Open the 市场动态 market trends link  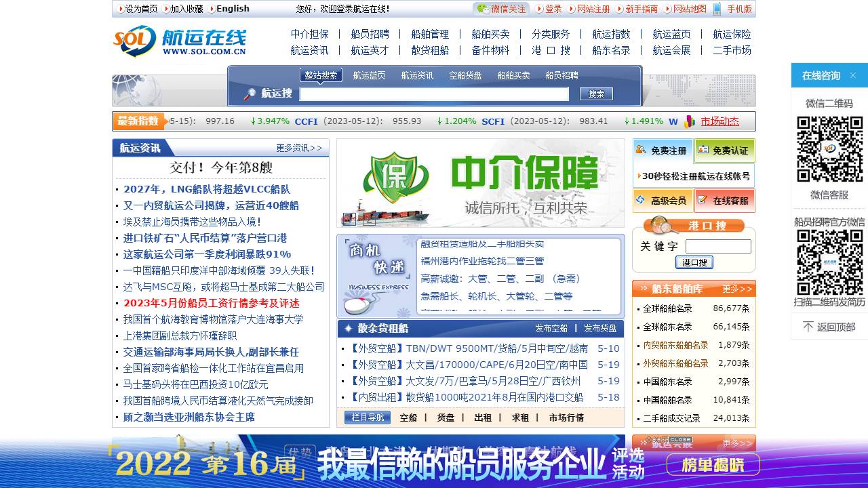point(719,121)
